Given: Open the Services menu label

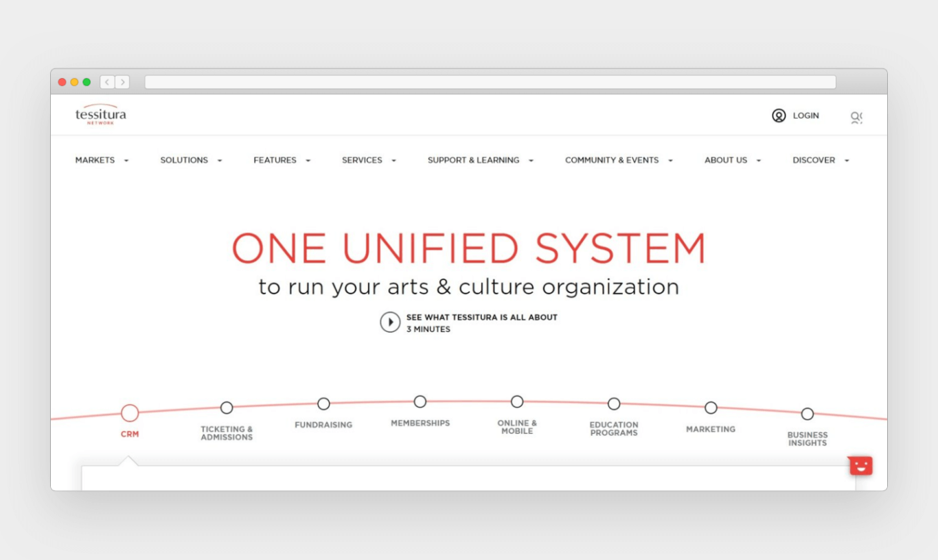Looking at the screenshot, I should (362, 160).
